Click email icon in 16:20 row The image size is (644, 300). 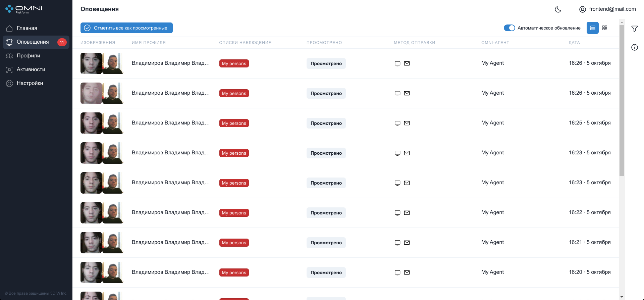tap(407, 272)
